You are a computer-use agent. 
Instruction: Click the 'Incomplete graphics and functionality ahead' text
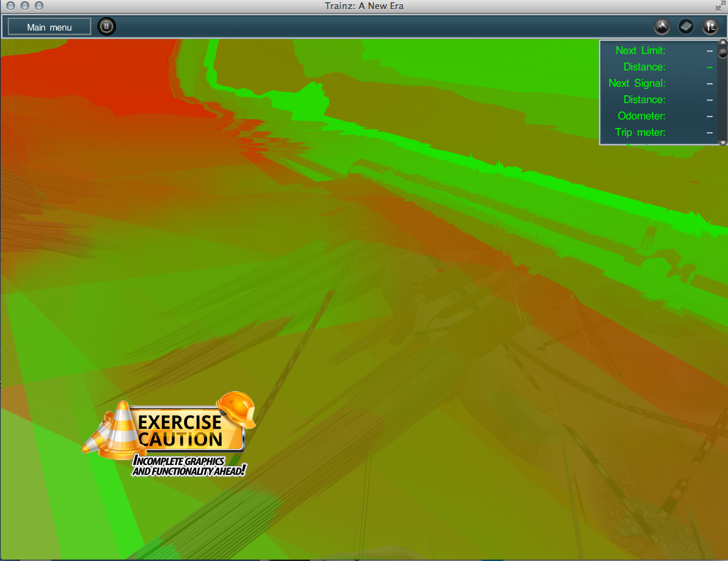(189, 466)
